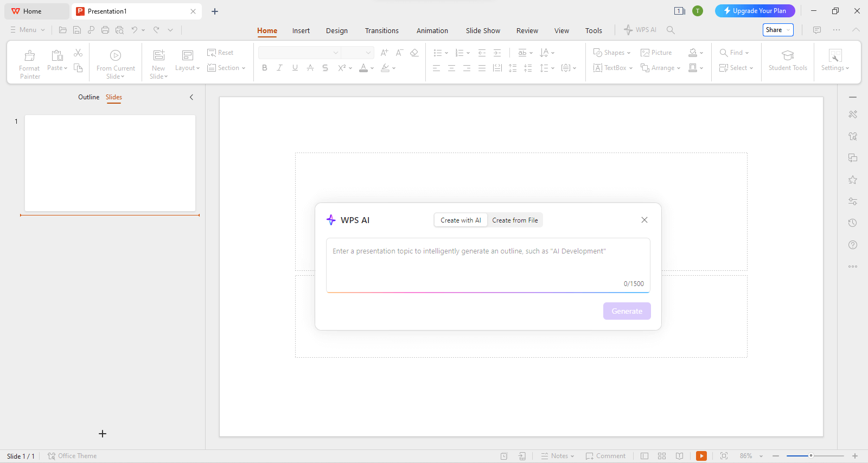Open history clock icon in right sidebar

coord(853,223)
